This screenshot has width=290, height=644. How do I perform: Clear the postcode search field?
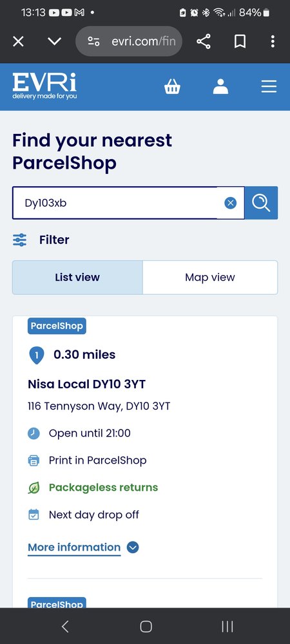(x=231, y=203)
